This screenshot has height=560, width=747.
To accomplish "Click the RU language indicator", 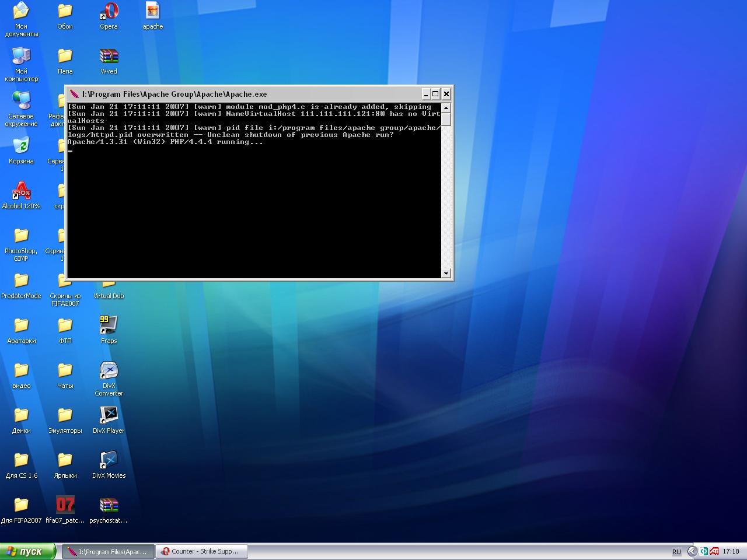I will pyautogui.click(x=676, y=552).
